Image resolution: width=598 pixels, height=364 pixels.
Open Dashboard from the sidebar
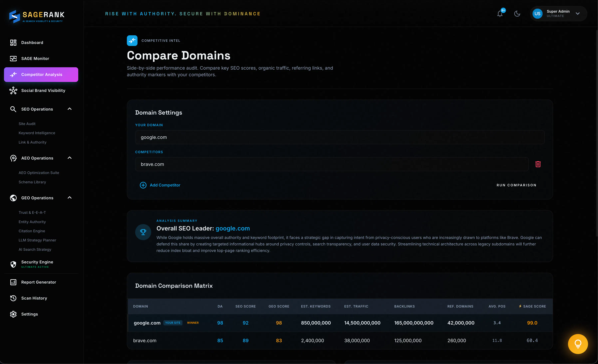pos(41,43)
